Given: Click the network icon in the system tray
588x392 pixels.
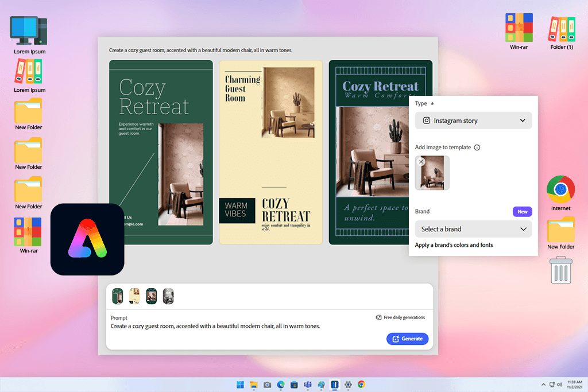Looking at the screenshot, I should click(x=552, y=385).
